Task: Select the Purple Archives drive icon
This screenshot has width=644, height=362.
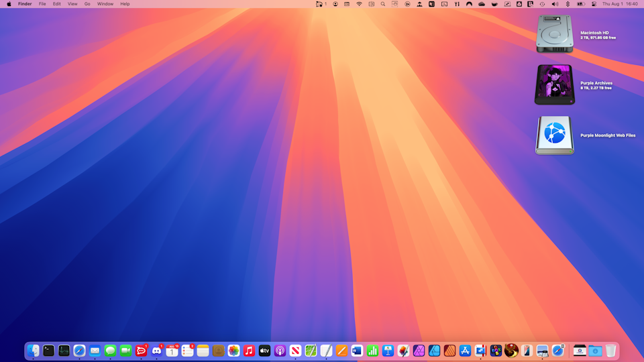Action: [x=555, y=84]
